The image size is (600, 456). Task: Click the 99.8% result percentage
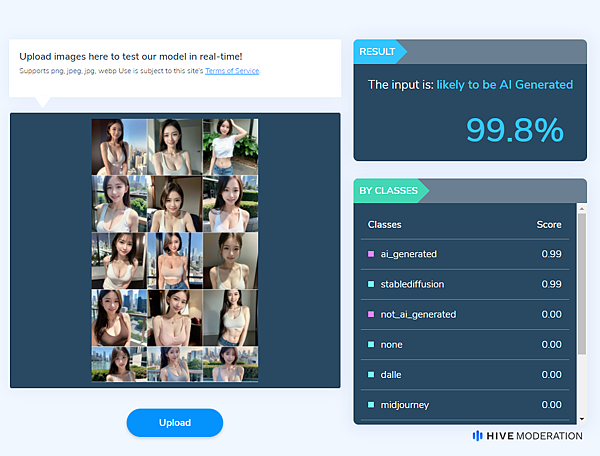(x=515, y=130)
